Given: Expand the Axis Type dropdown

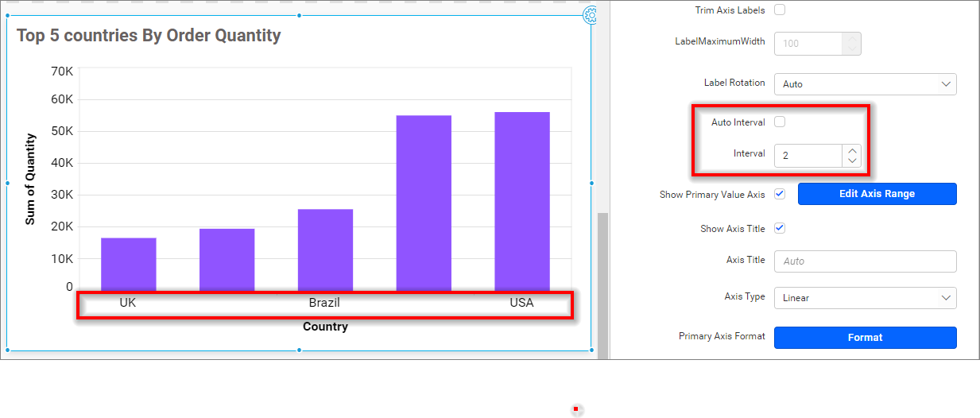Looking at the screenshot, I should pos(865,298).
